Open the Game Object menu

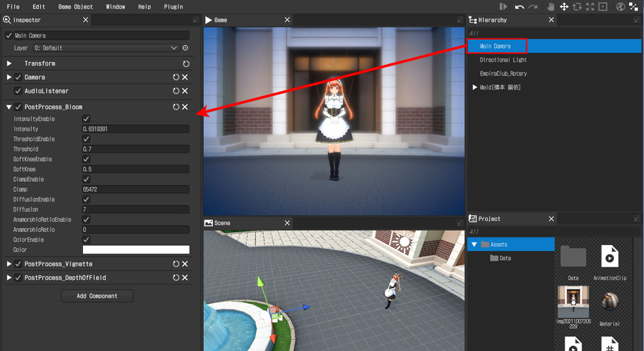point(76,7)
